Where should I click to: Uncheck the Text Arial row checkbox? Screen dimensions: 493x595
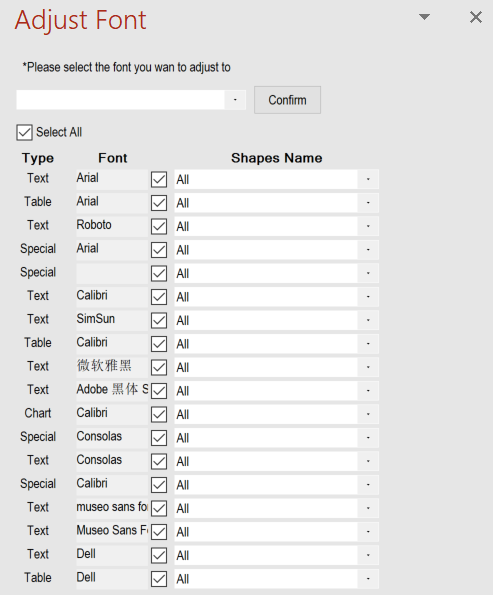click(159, 179)
